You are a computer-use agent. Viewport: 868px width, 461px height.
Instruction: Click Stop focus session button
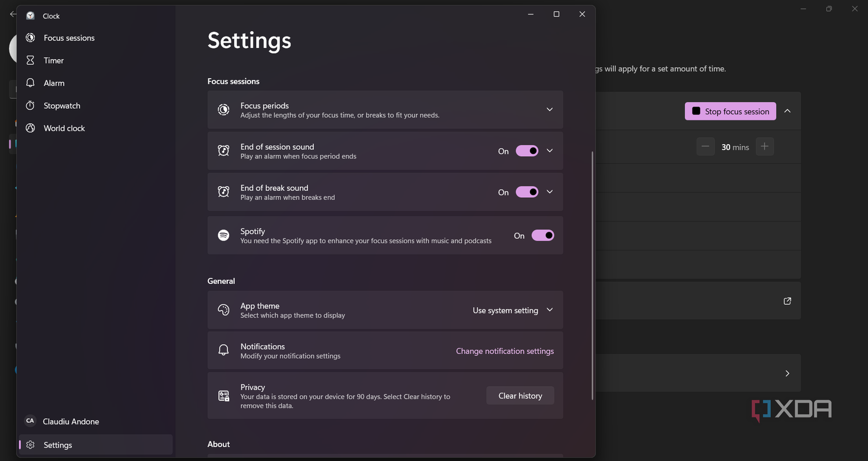(730, 111)
